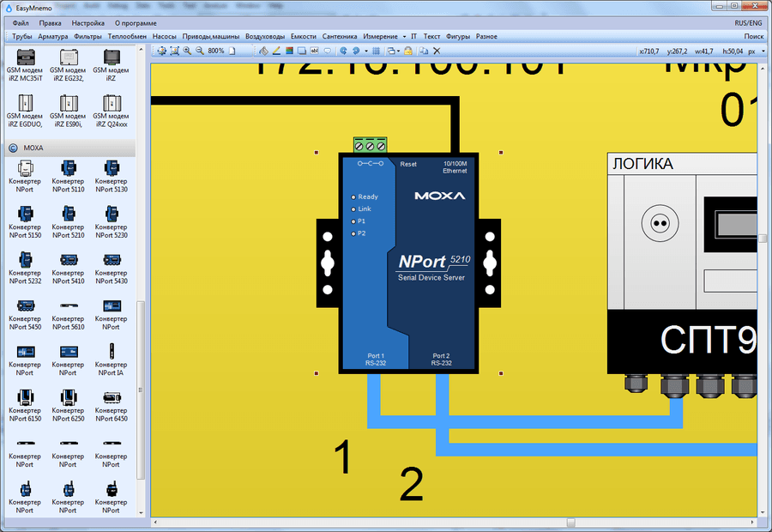The height and width of the screenshot is (532, 772).
Task: Open the Фигуры category
Action: pyautogui.click(x=458, y=36)
